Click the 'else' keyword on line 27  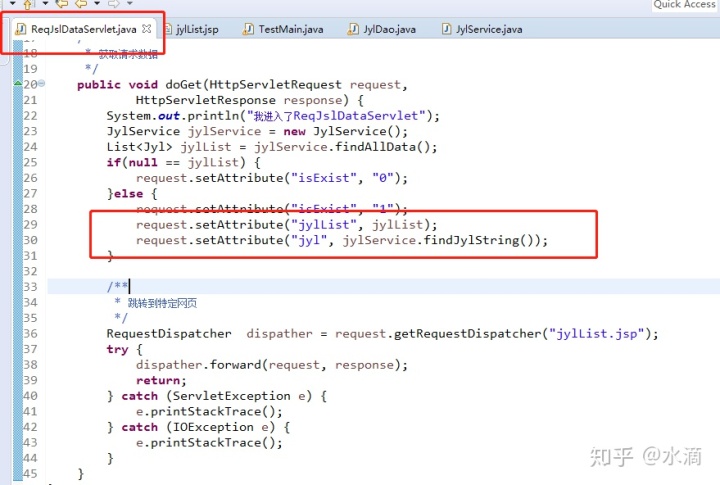[x=128, y=194]
